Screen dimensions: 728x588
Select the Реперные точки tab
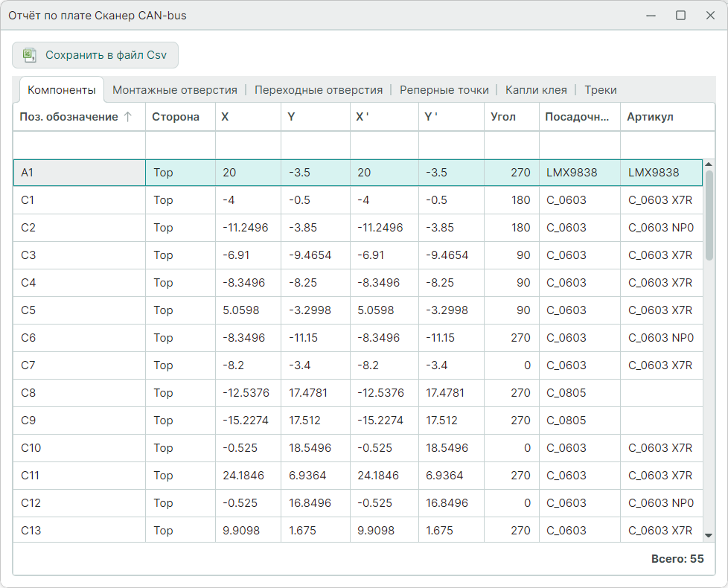(444, 90)
